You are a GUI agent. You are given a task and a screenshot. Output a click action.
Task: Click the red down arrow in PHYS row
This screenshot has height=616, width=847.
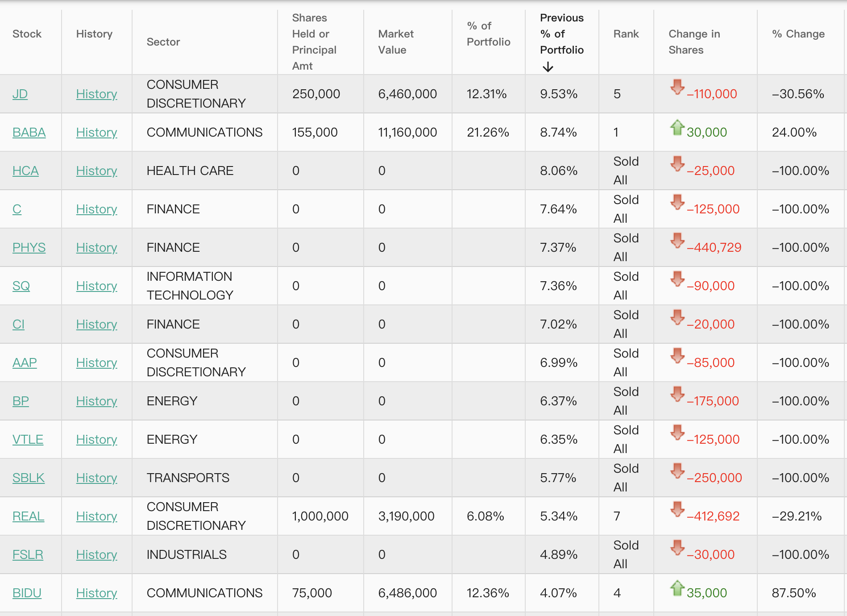677,241
